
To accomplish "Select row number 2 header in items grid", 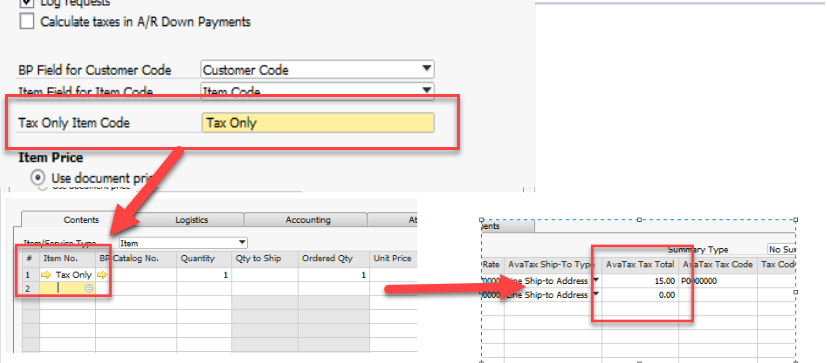I will click(x=30, y=288).
